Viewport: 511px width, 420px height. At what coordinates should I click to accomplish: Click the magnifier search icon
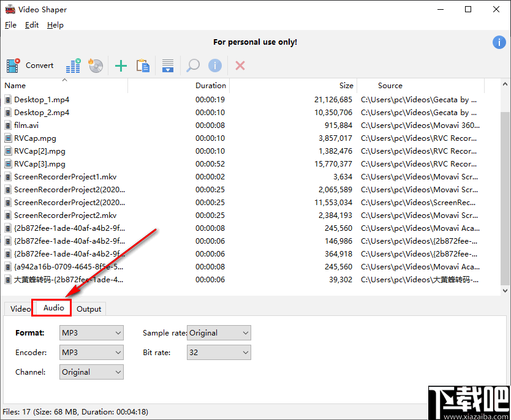tap(193, 66)
